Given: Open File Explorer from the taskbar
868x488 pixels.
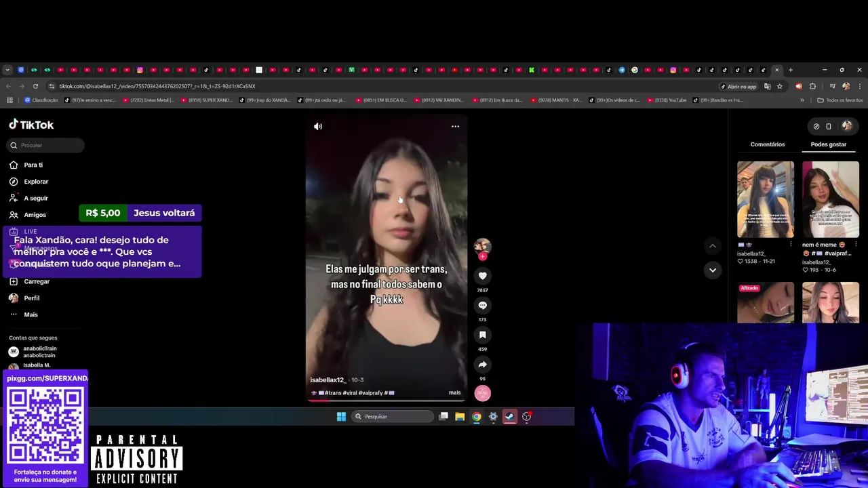Looking at the screenshot, I should point(460,417).
